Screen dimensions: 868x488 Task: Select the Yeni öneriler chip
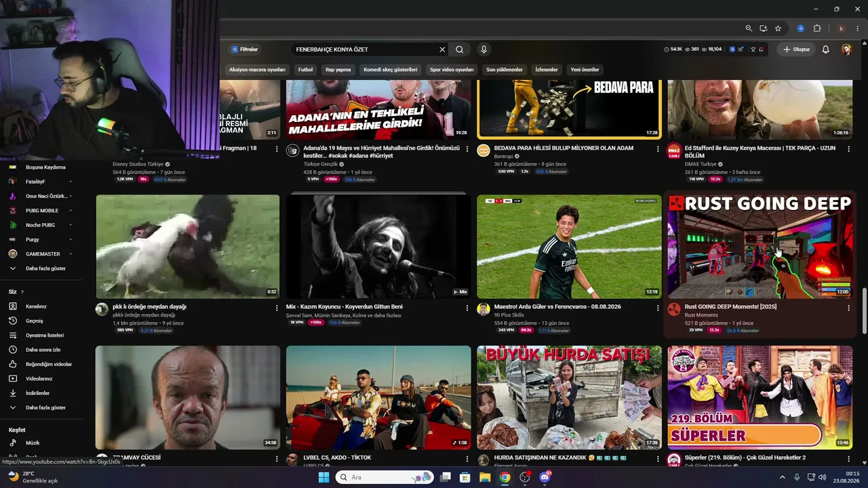pos(585,70)
